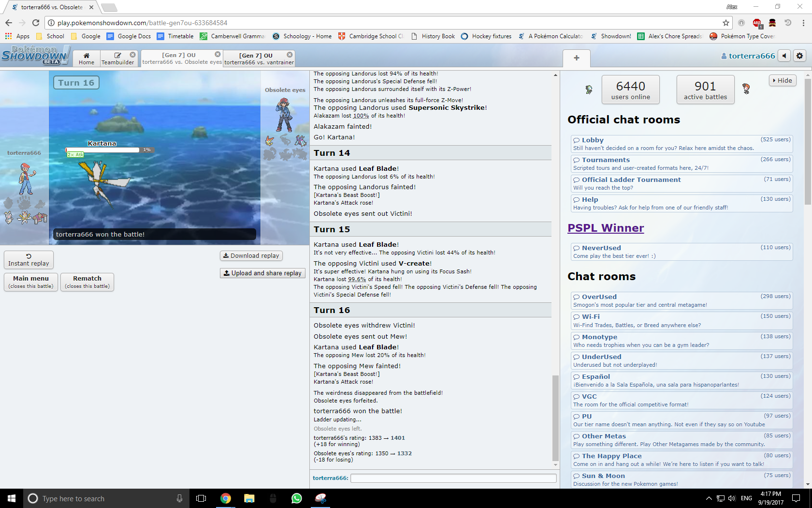Screen dimensions: 812x508
Task: Open the Windows Start menu
Action: (x=12, y=498)
